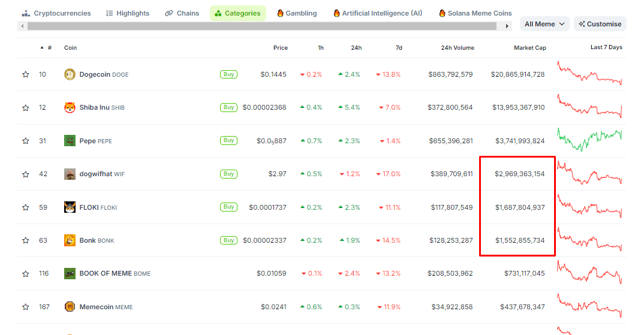The width and height of the screenshot is (644, 335).
Task: Open the Pepe PEPE link
Action: point(96,141)
